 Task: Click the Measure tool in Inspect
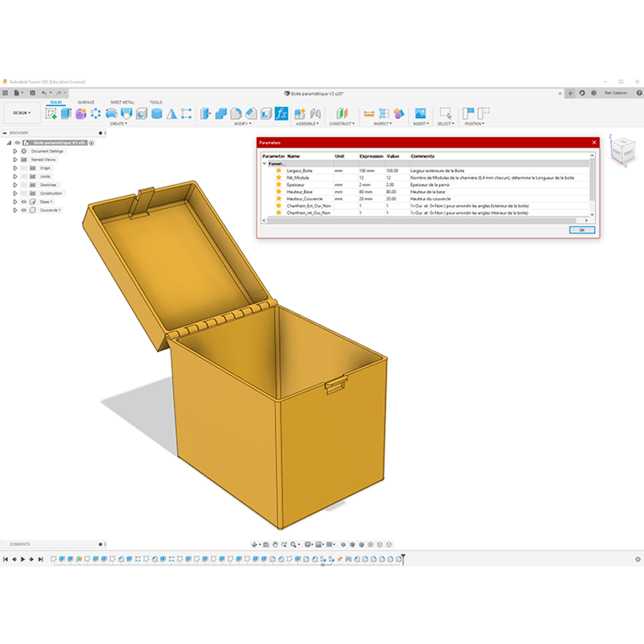(x=369, y=114)
